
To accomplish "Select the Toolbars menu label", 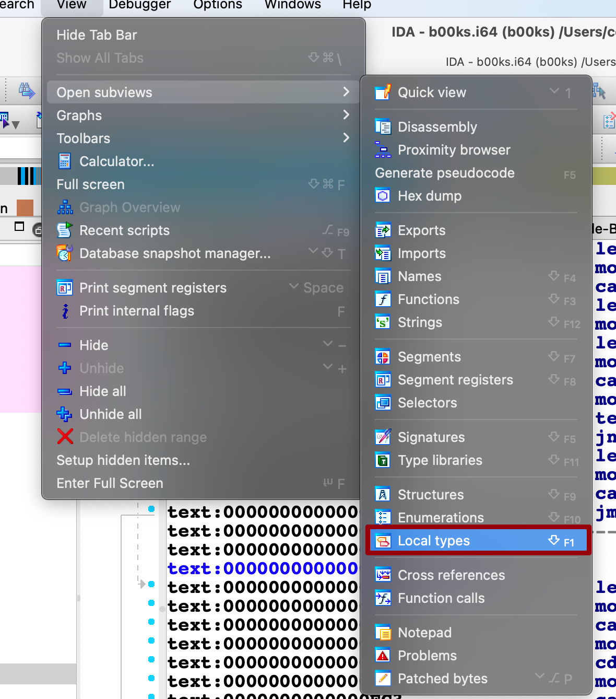I will point(84,138).
